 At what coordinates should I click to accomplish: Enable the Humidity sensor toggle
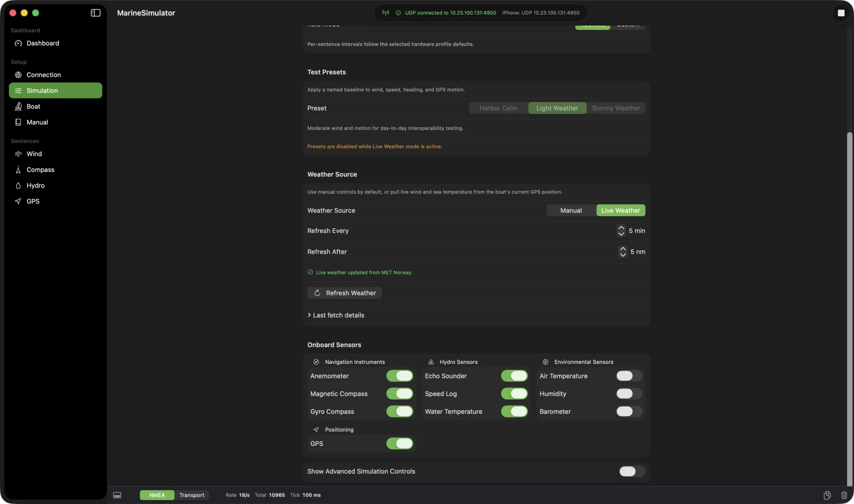coord(629,394)
